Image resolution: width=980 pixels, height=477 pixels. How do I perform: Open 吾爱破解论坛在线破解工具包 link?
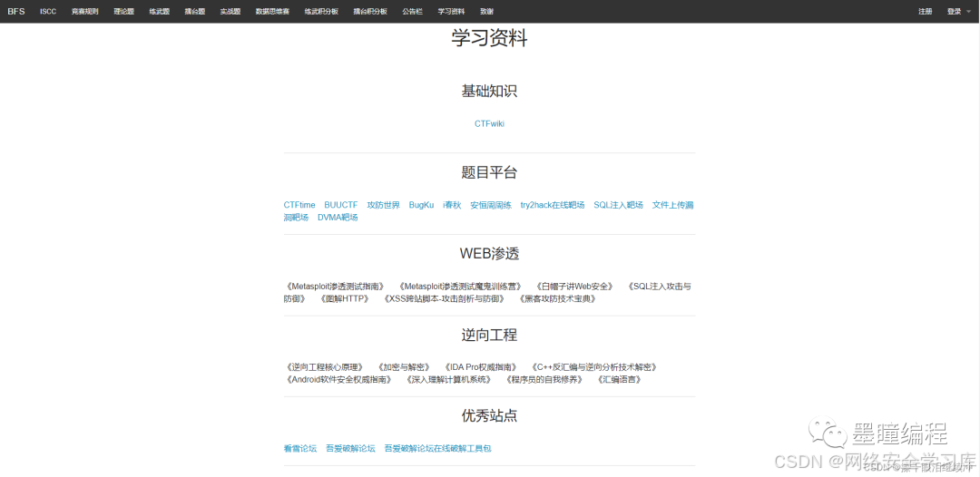[x=438, y=448]
